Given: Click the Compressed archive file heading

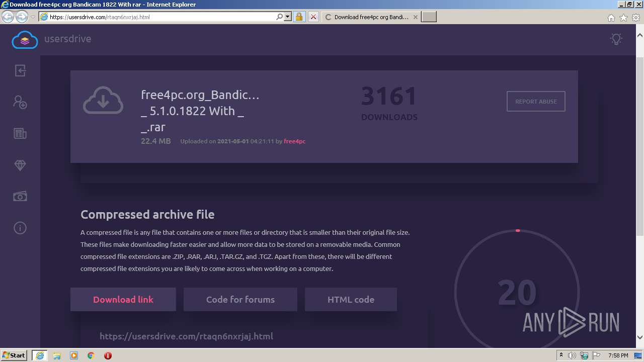Looking at the screenshot, I should pyautogui.click(x=147, y=214).
